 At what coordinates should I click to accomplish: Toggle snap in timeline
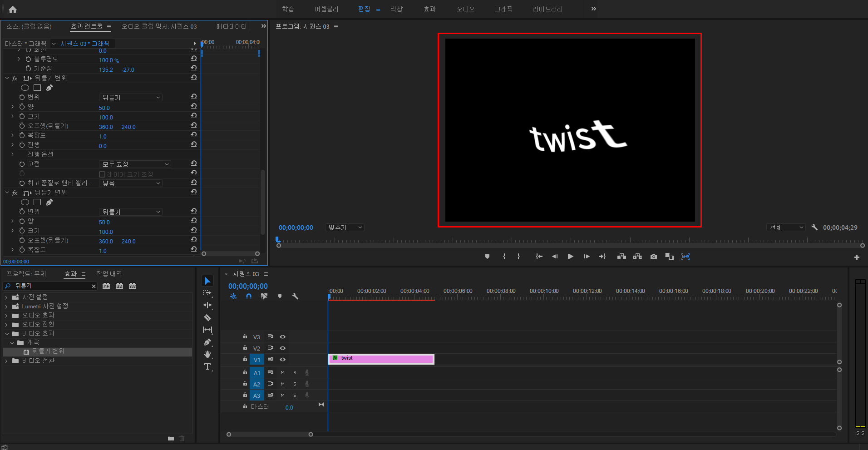(x=249, y=296)
